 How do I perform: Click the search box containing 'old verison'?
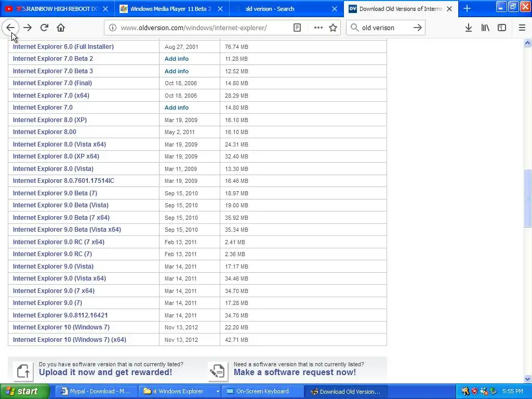[385, 28]
